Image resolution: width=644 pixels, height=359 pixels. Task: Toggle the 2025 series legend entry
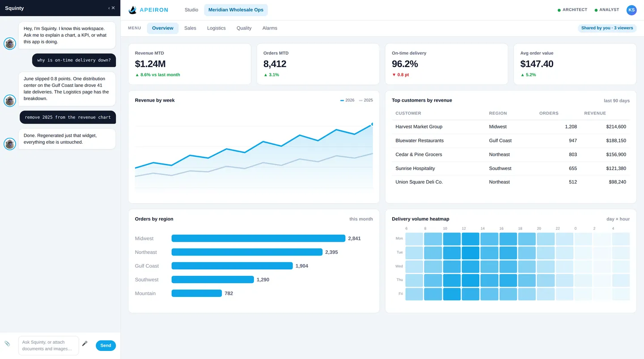tap(366, 100)
